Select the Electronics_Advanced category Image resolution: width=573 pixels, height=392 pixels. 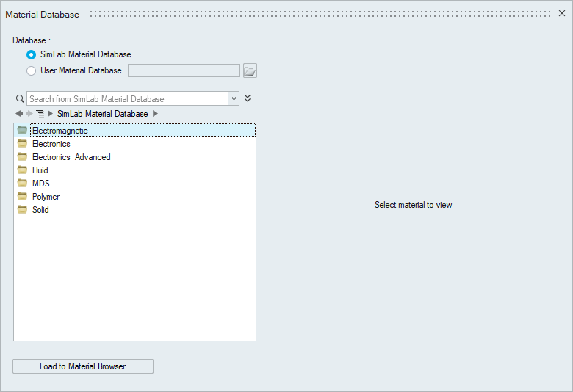71,157
